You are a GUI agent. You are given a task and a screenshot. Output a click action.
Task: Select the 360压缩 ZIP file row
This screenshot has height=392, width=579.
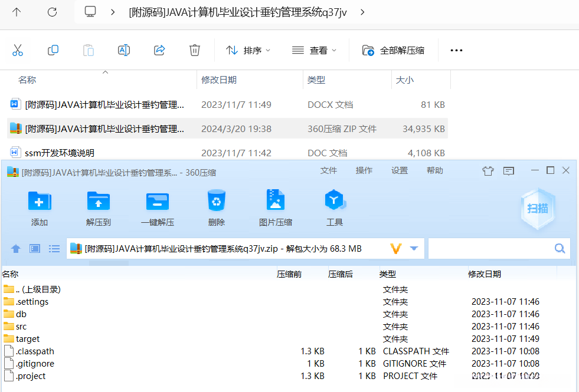227,129
